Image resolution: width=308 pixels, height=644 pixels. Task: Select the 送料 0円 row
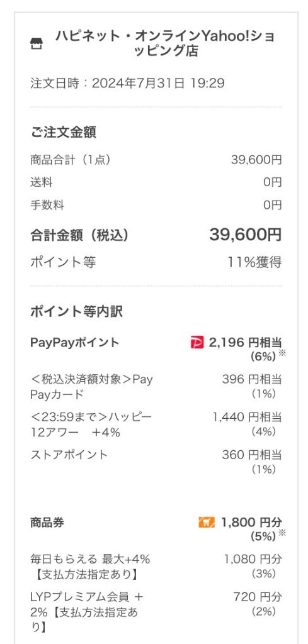(x=156, y=182)
